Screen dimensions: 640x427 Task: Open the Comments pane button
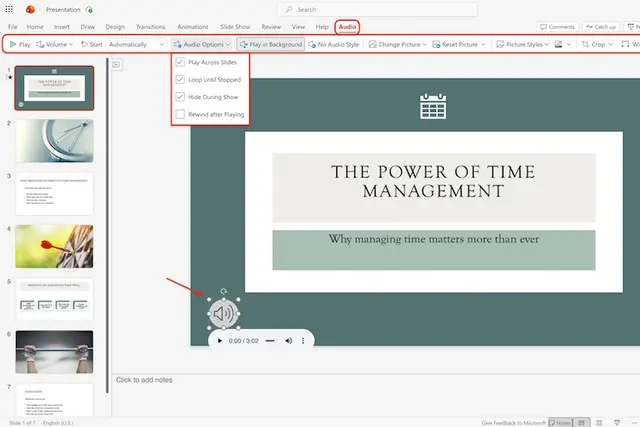pos(557,27)
